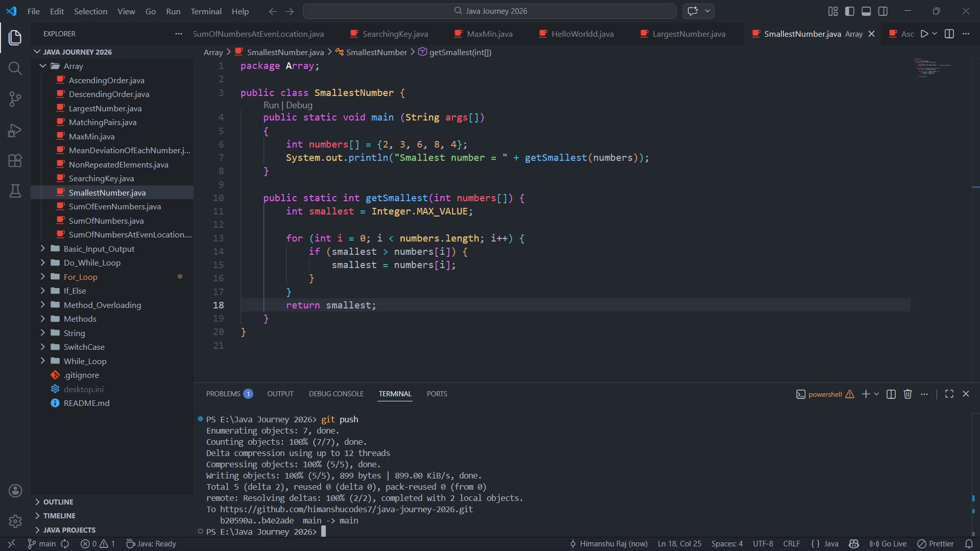This screenshot has width=980, height=551.
Task: Open the Testing flask icon view
Action: coord(15,191)
